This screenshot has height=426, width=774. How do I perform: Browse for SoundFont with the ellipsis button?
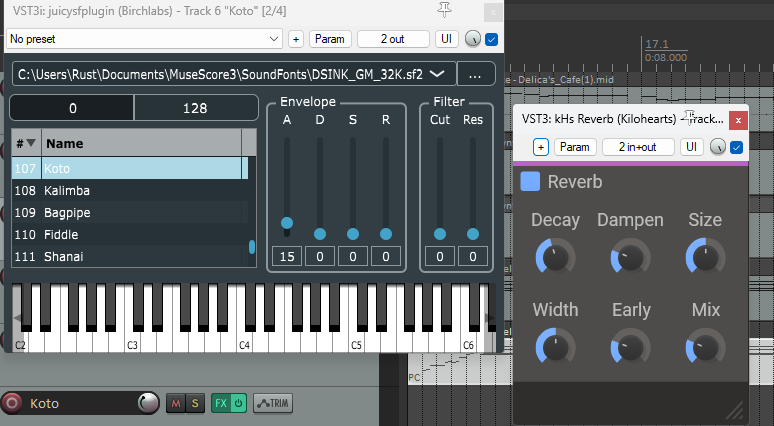pyautogui.click(x=476, y=74)
